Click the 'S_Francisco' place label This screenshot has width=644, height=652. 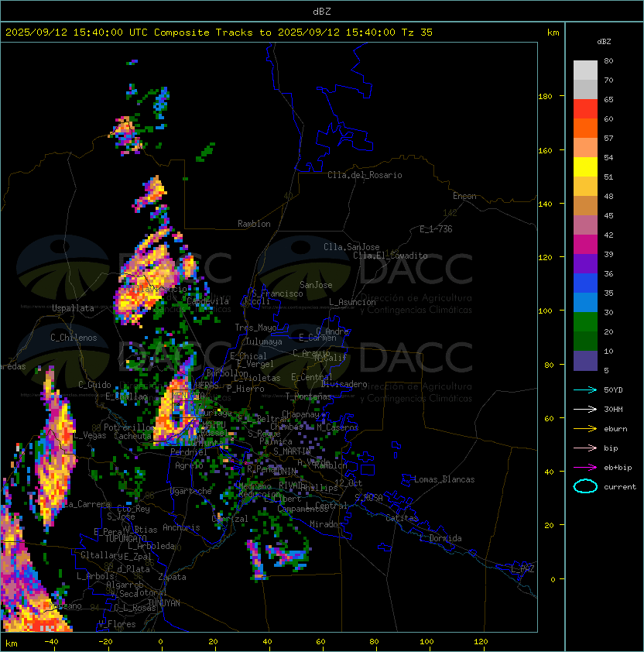point(277,293)
